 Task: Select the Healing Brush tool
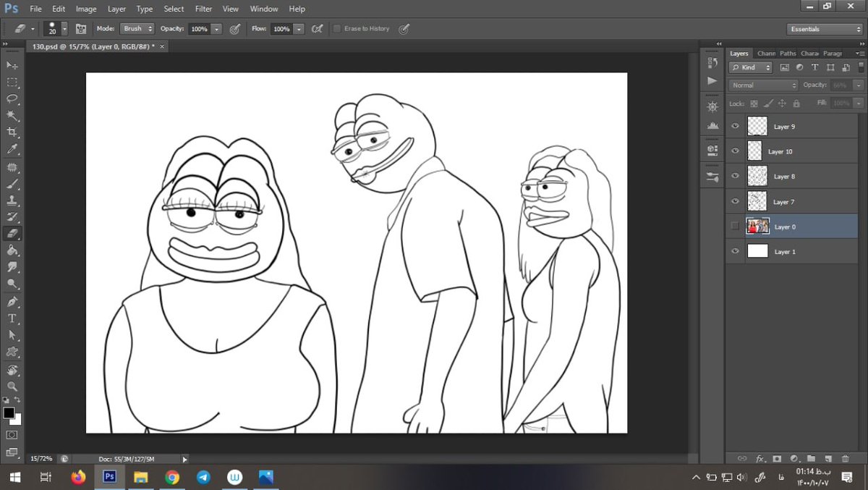coord(12,166)
